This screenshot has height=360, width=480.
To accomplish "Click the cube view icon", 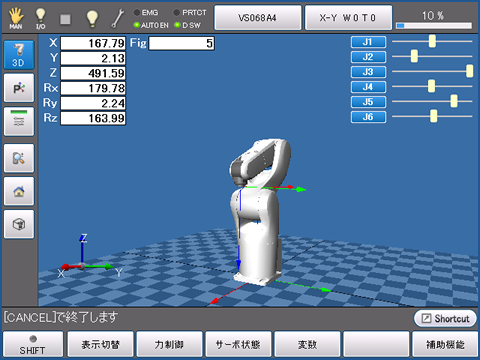I will (19, 224).
